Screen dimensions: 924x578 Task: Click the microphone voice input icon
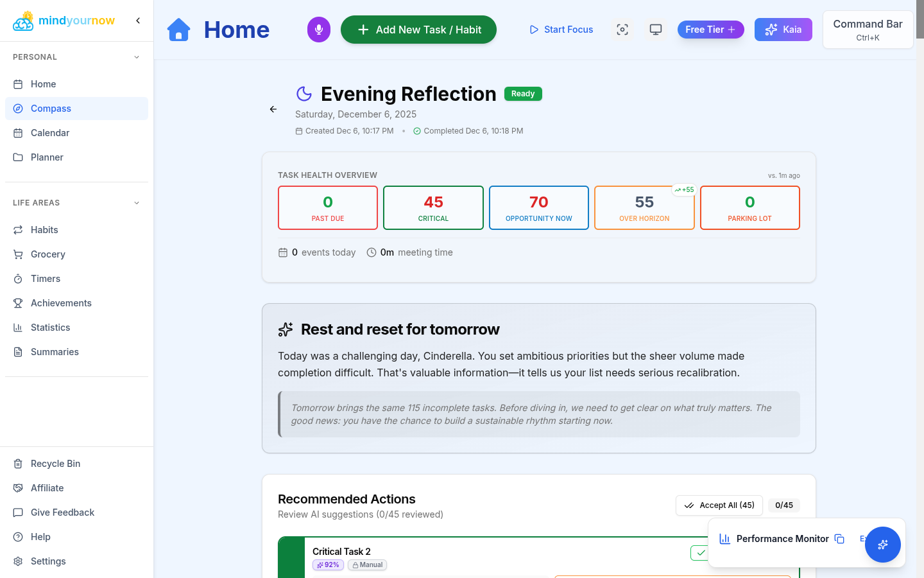(319, 29)
